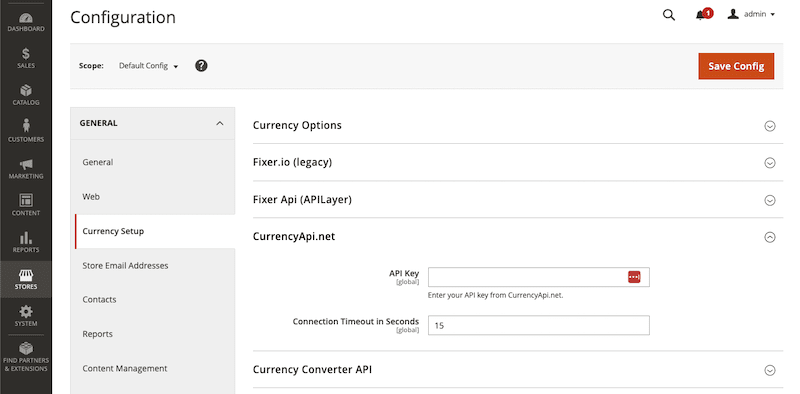
Task: Focus the API Key input field
Action: coord(538,277)
